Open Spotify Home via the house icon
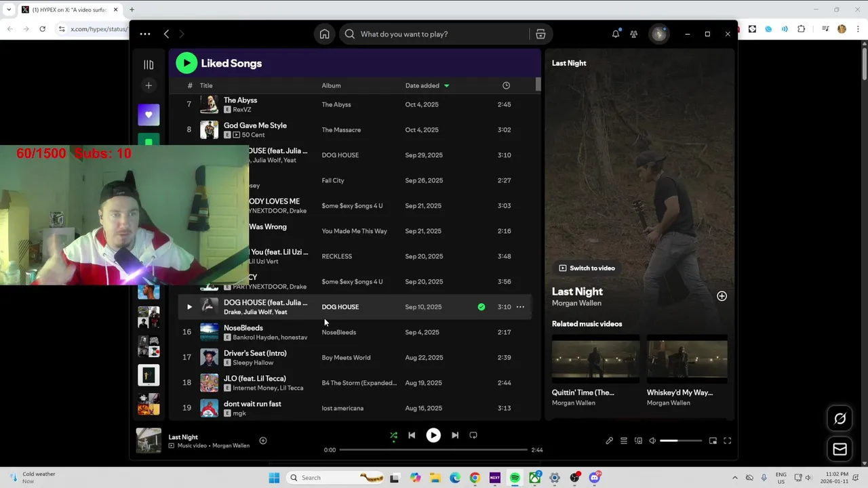The width and height of the screenshot is (868, 488). pyautogui.click(x=325, y=34)
